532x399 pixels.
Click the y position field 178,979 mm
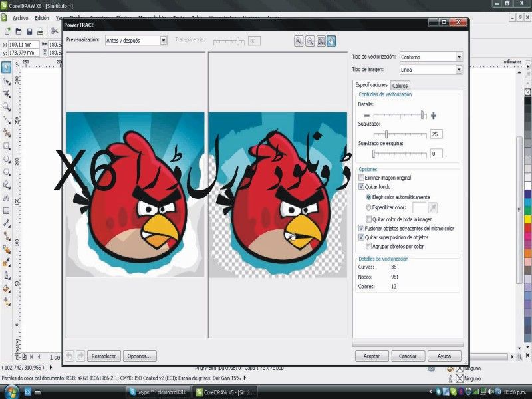23,53
